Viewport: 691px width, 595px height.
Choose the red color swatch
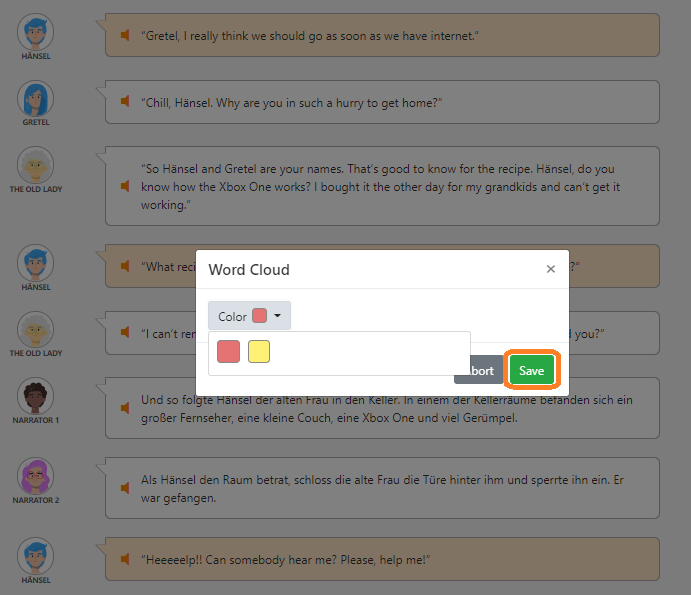click(x=228, y=351)
